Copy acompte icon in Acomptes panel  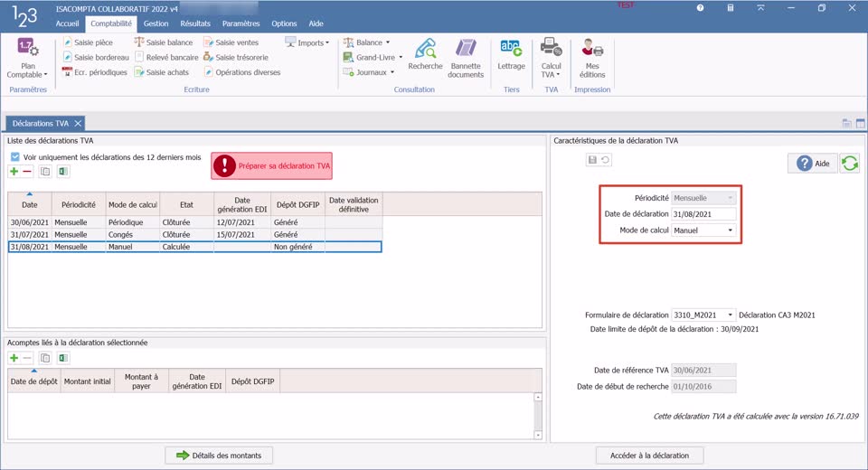[45, 358]
